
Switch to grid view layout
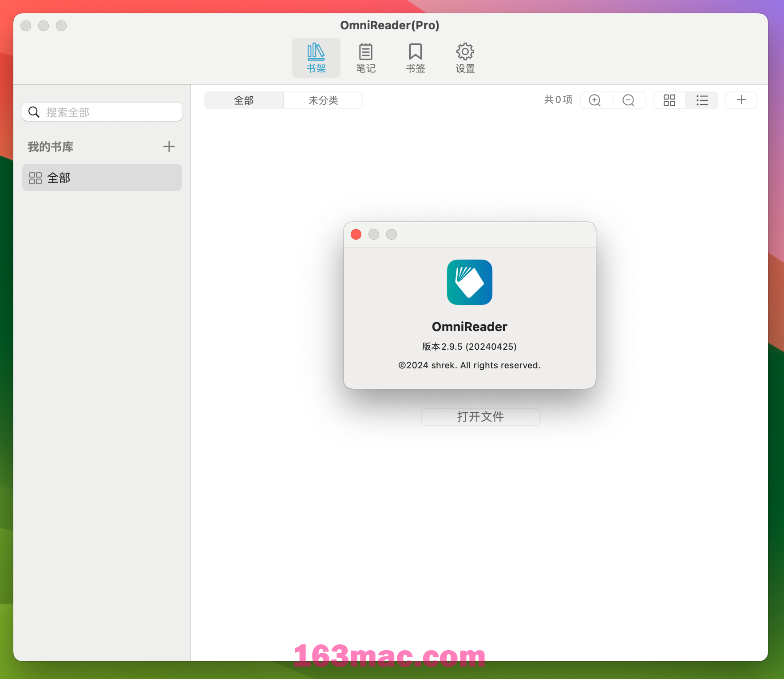click(669, 100)
